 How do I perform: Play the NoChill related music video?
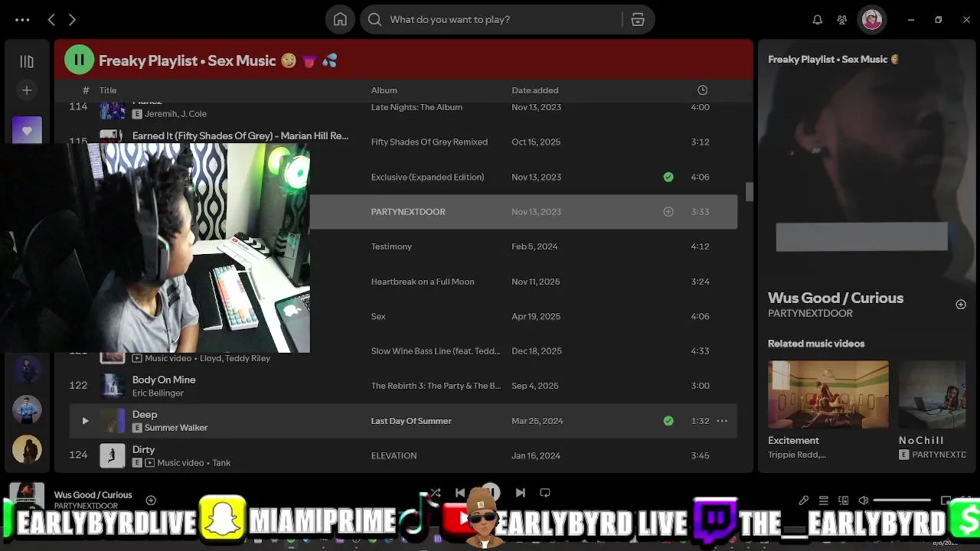pos(933,394)
